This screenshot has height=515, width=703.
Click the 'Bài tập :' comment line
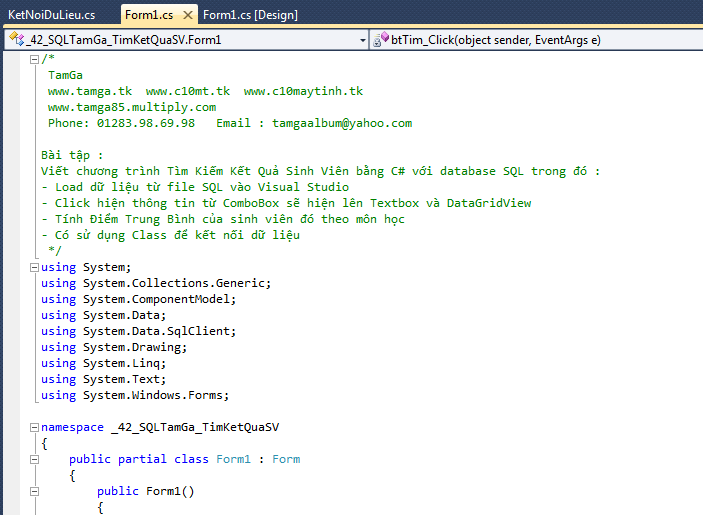point(72,156)
